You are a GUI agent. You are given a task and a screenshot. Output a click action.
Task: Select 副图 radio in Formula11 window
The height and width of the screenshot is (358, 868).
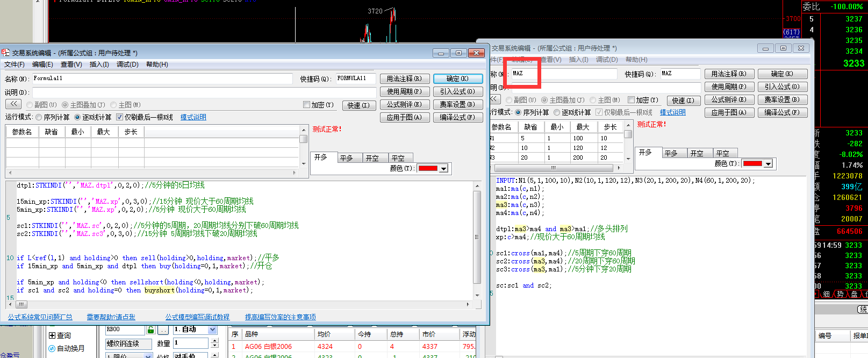pyautogui.click(x=30, y=105)
